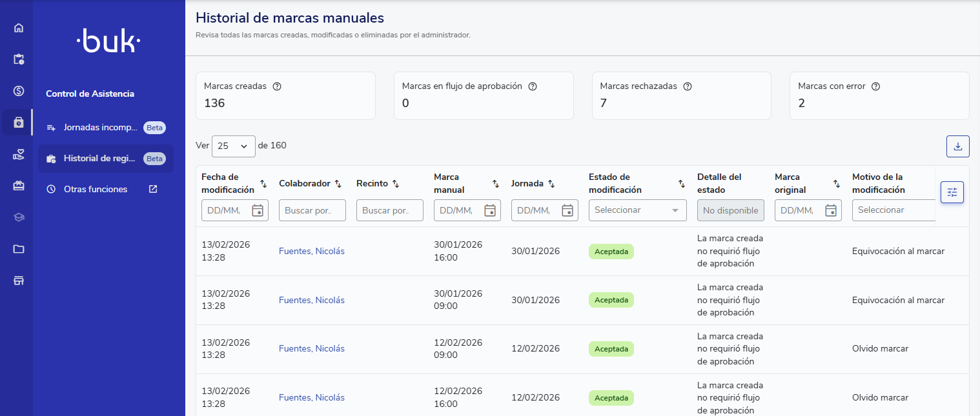The width and height of the screenshot is (980, 416).
Task: Click help icon beside Marcas con error
Action: pos(876,86)
